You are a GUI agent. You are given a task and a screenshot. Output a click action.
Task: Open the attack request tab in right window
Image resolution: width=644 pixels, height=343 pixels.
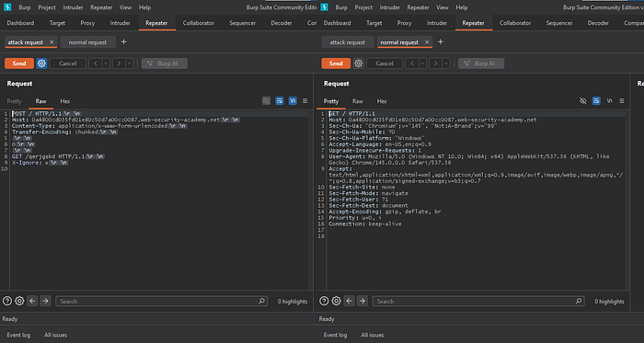(x=348, y=42)
